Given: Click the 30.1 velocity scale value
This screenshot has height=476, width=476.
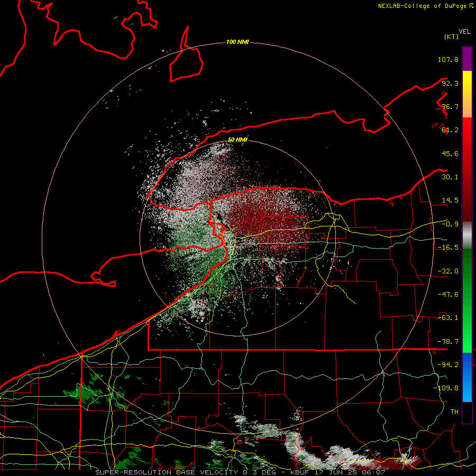Looking at the screenshot, I should (450, 177).
